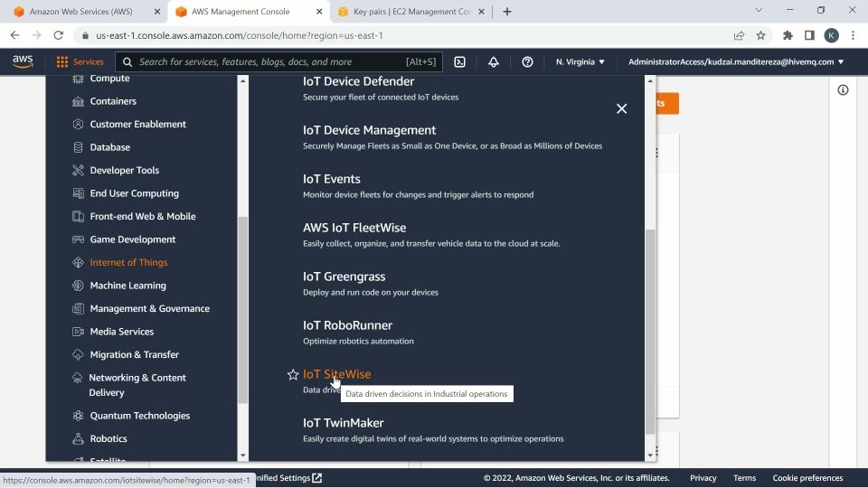Click the End User Computing icon
This screenshot has height=488, width=868.
pyautogui.click(x=78, y=193)
